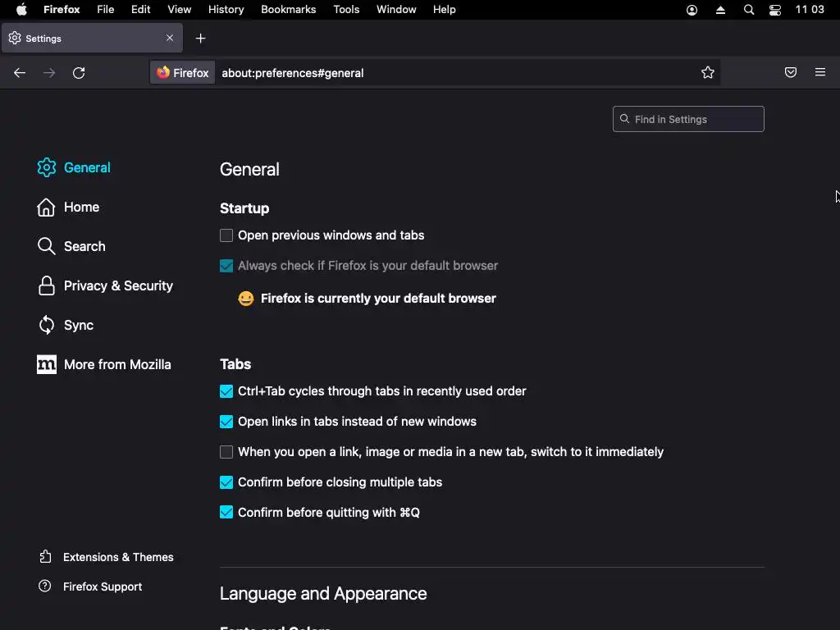The width and height of the screenshot is (840, 630).
Task: Disable Ctrl+Tab cycles through tabs option
Action: [226, 392]
